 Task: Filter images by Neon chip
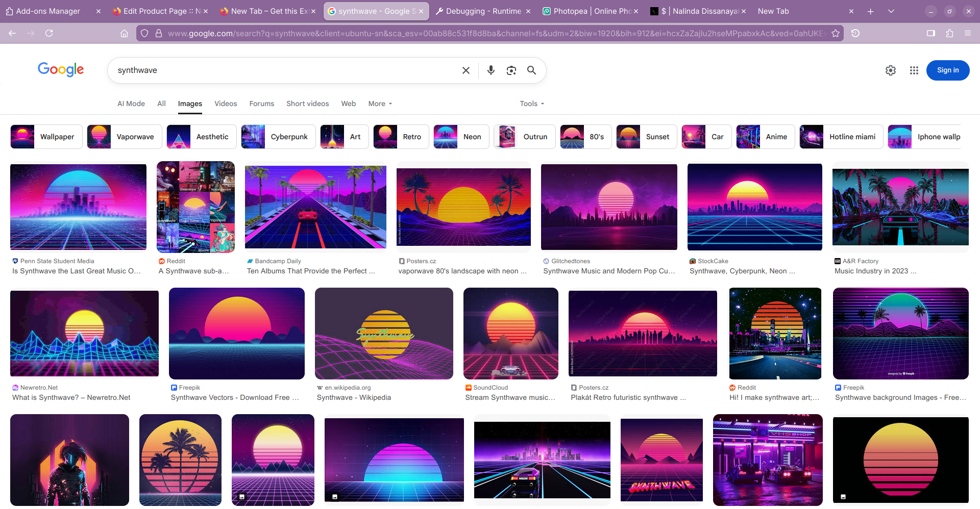coord(461,137)
